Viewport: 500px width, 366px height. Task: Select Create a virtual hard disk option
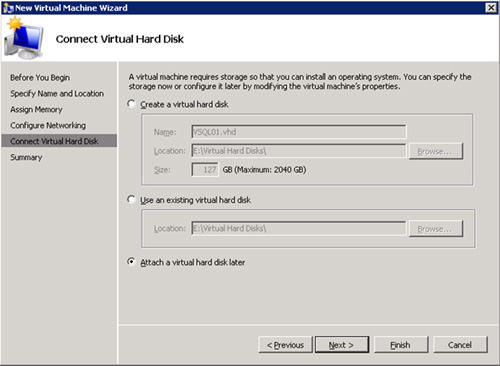131,104
